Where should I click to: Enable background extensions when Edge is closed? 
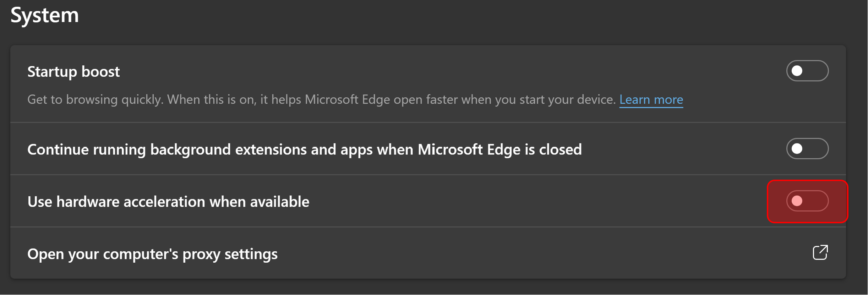point(807,149)
